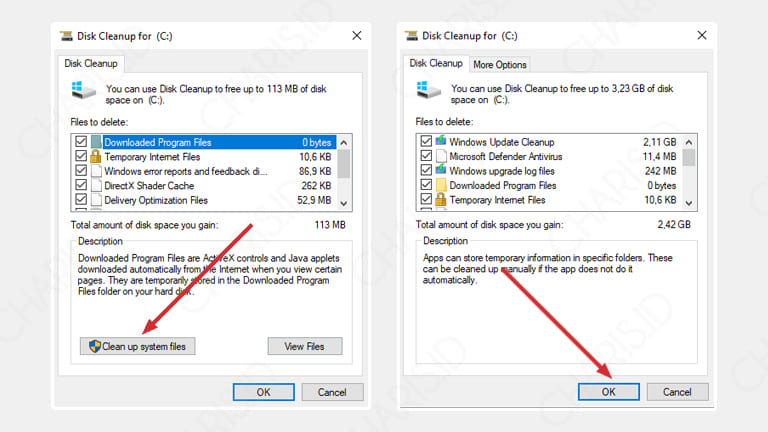Viewport: 768px width, 432px height.
Task: Click the drive image in left dialog header
Action: 83,91
